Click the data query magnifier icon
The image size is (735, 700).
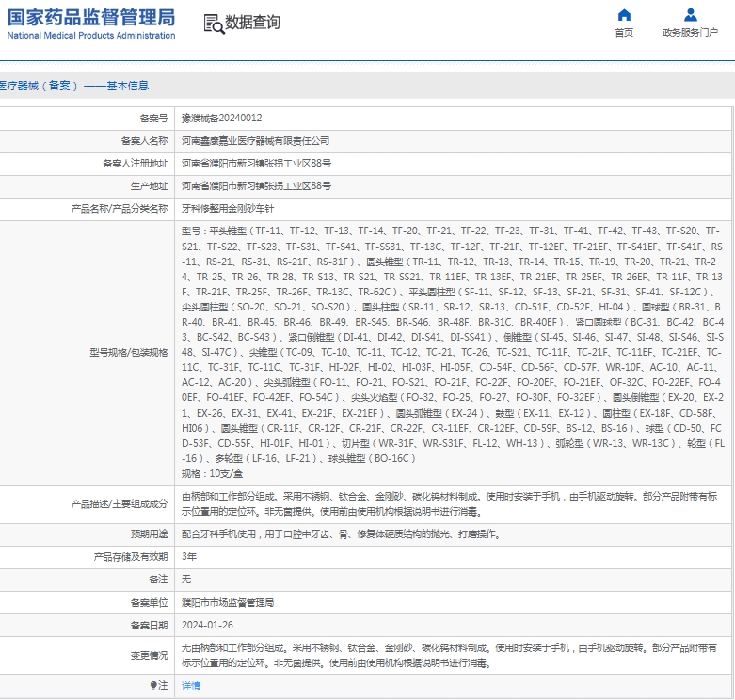coord(214,24)
